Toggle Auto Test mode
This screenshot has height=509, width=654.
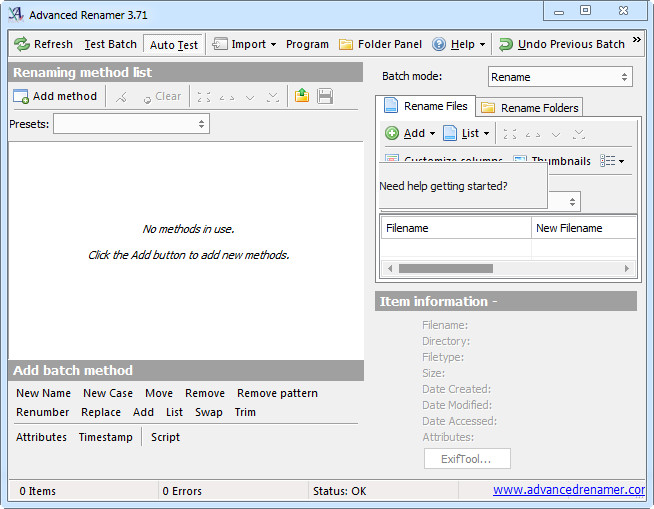click(174, 44)
